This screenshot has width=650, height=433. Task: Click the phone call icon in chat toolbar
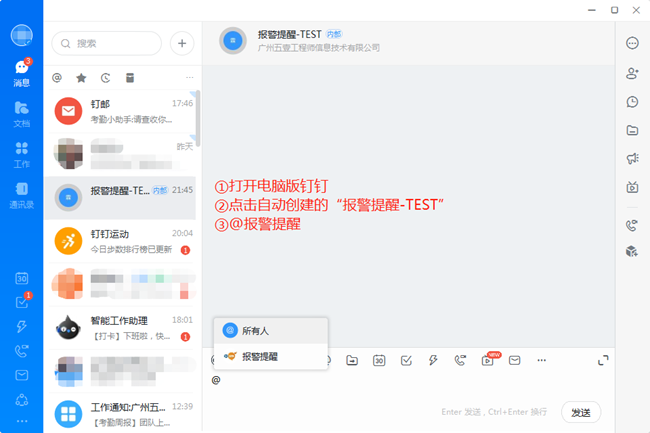tap(460, 360)
